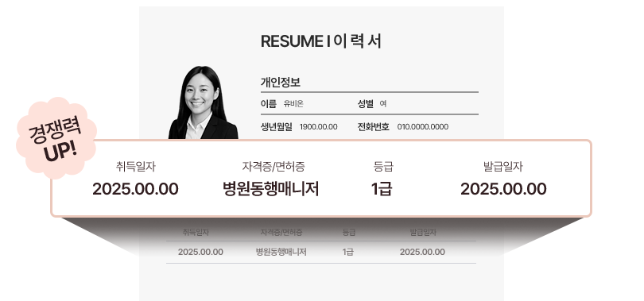This screenshot has width=644, height=301.
Task: Select small '1급' cell in resume table
Action: click(348, 252)
